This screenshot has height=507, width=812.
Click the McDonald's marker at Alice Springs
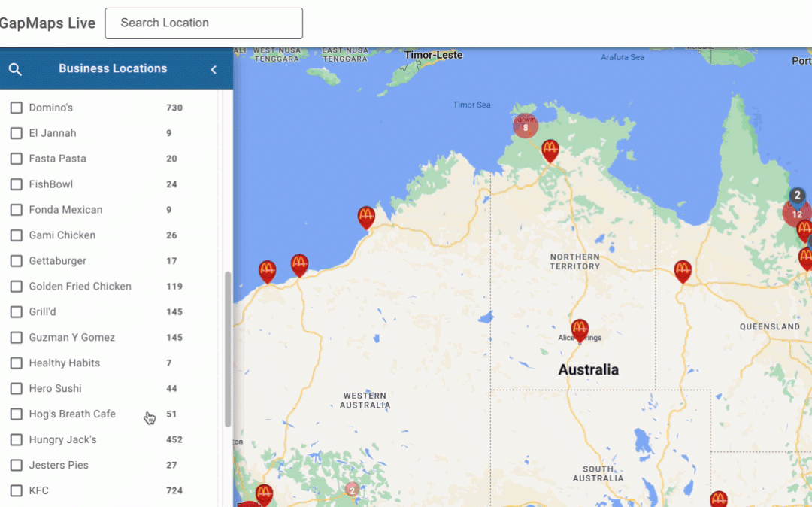point(579,329)
